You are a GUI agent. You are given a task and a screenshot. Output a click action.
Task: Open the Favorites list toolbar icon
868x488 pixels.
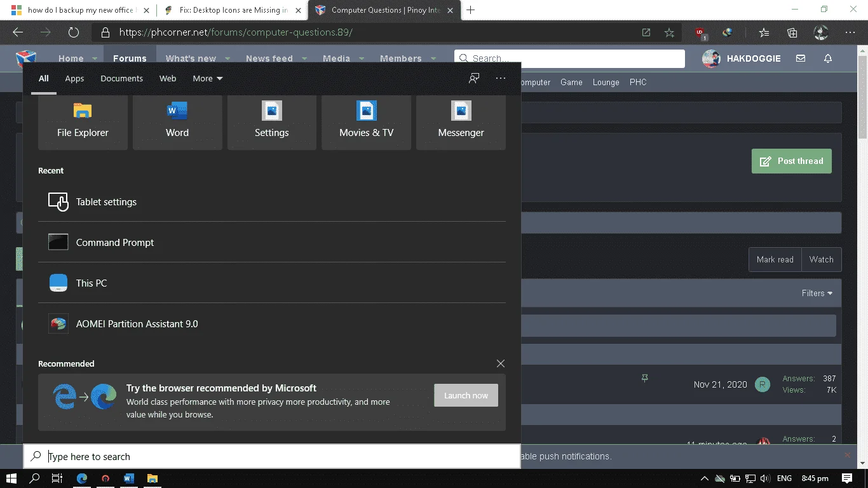pos(764,32)
